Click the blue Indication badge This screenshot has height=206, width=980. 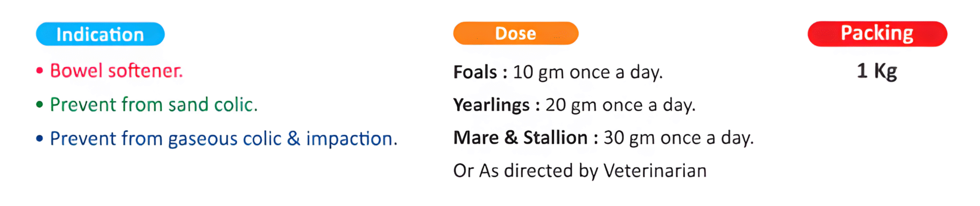tap(100, 34)
